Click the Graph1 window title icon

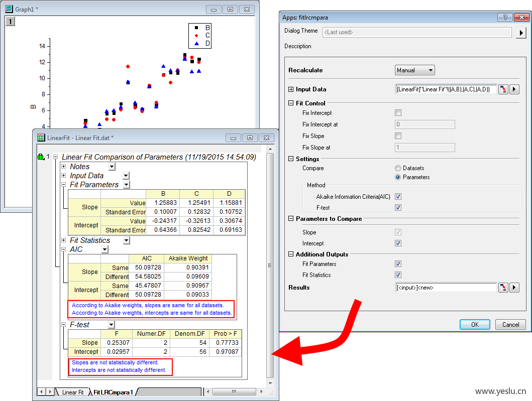pos(9,9)
